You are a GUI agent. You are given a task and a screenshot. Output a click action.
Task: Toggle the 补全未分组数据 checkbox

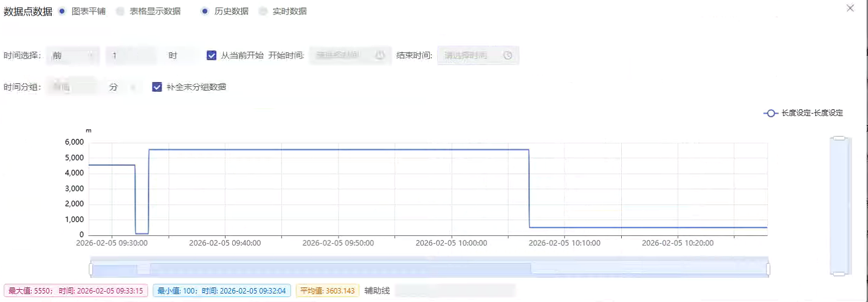[x=157, y=87]
